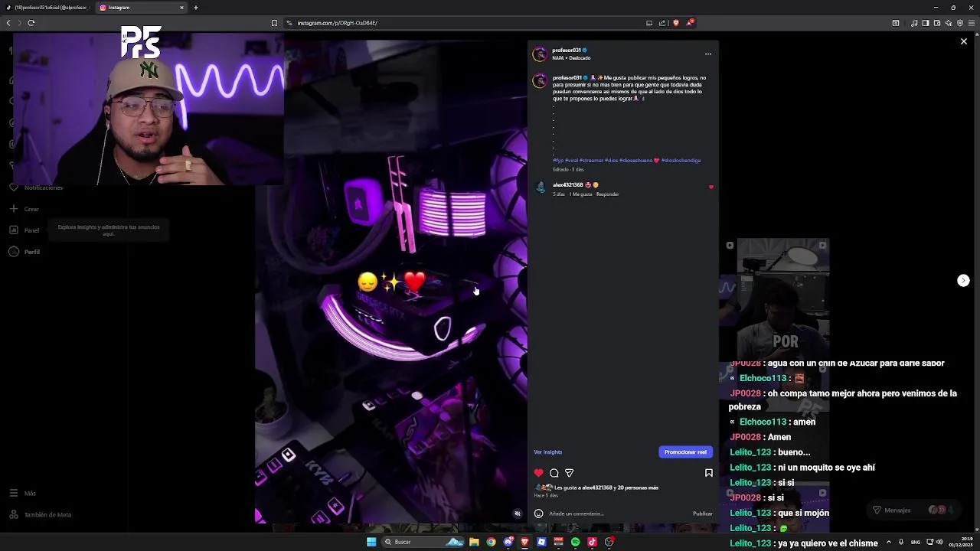Open the Brave Wallet icon
Viewport: 980px width, 551px height.
[x=937, y=23]
